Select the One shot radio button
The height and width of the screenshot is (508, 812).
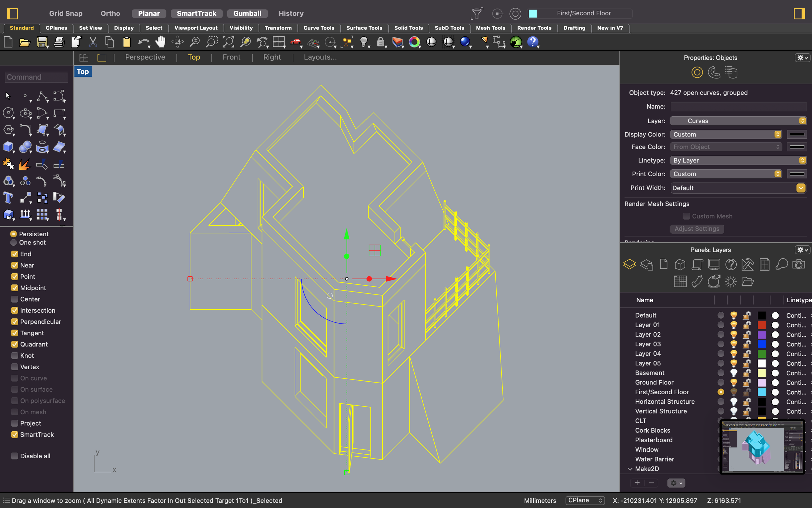[x=13, y=242]
